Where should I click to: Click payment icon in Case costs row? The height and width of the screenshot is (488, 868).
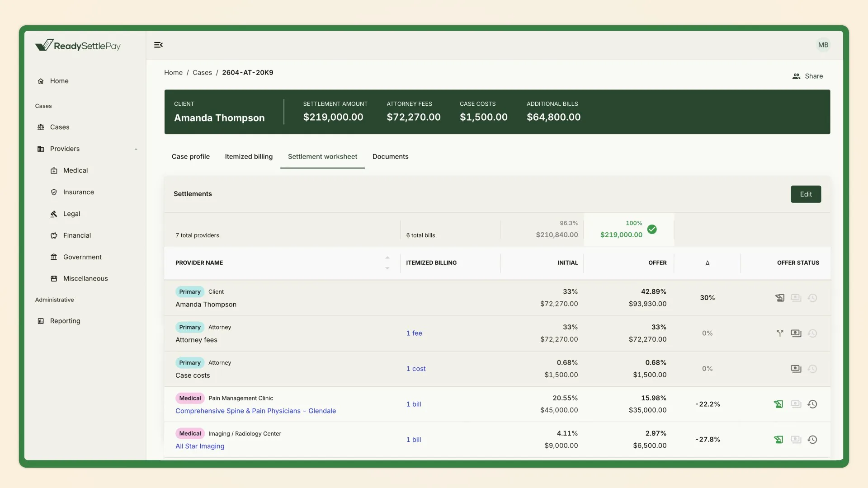796,369
